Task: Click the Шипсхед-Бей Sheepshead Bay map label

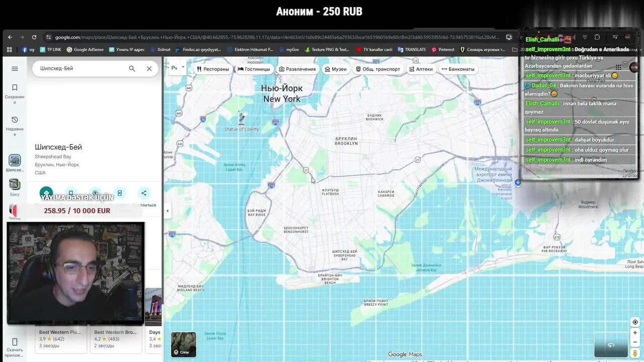Action: pyautogui.click(x=345, y=255)
